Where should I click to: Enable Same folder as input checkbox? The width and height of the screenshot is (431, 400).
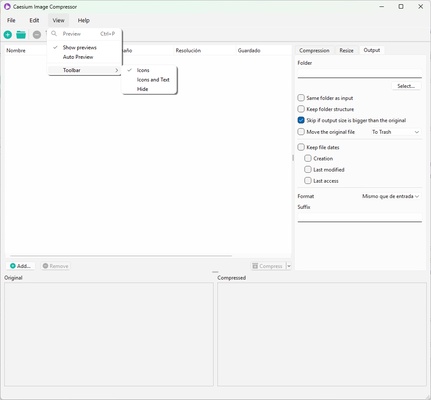tap(301, 98)
